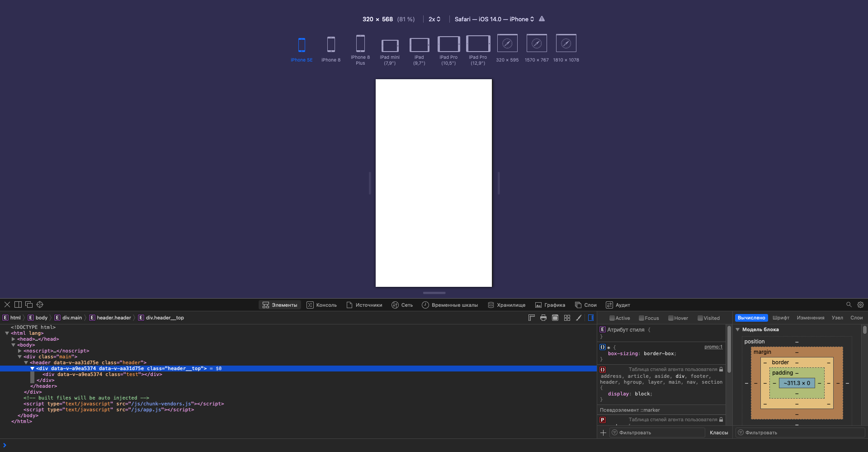This screenshot has height=452, width=868.
Task: Toggle the details sidebar icon
Action: point(590,318)
